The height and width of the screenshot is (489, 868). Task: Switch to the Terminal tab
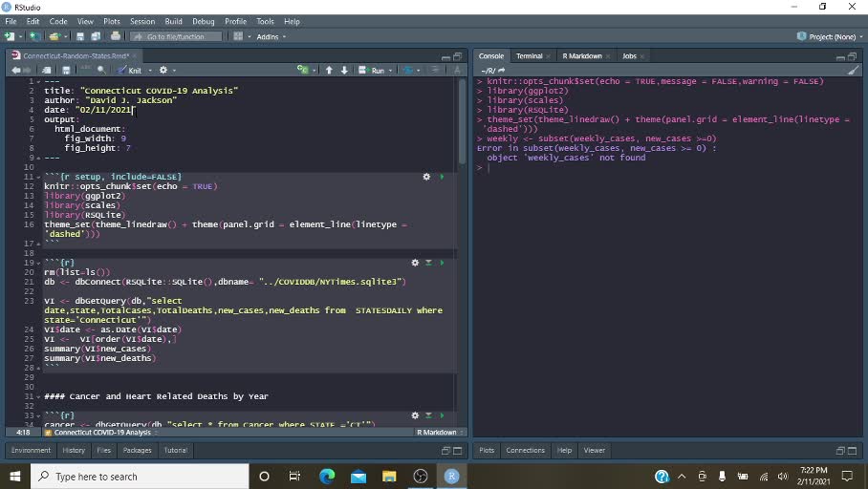pos(530,55)
